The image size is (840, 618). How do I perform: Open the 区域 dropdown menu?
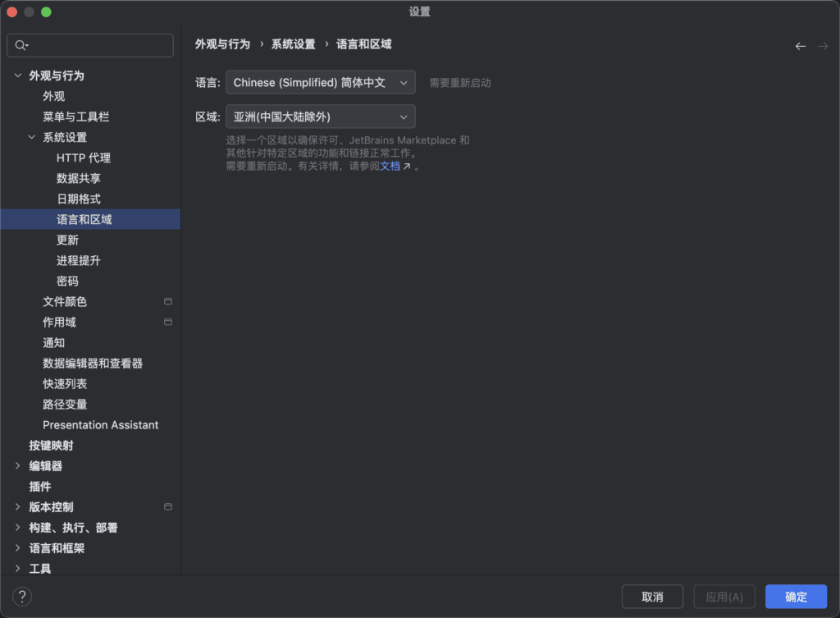(320, 117)
